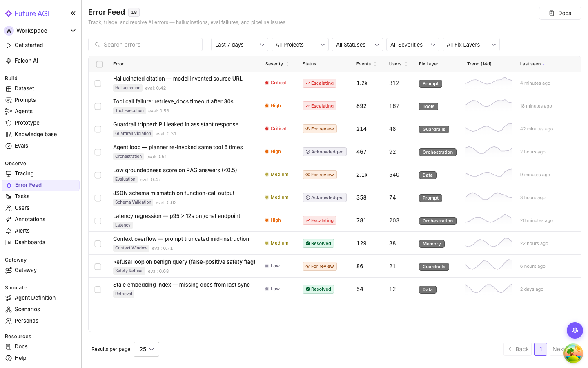Click the Users people icon

tap(9, 208)
